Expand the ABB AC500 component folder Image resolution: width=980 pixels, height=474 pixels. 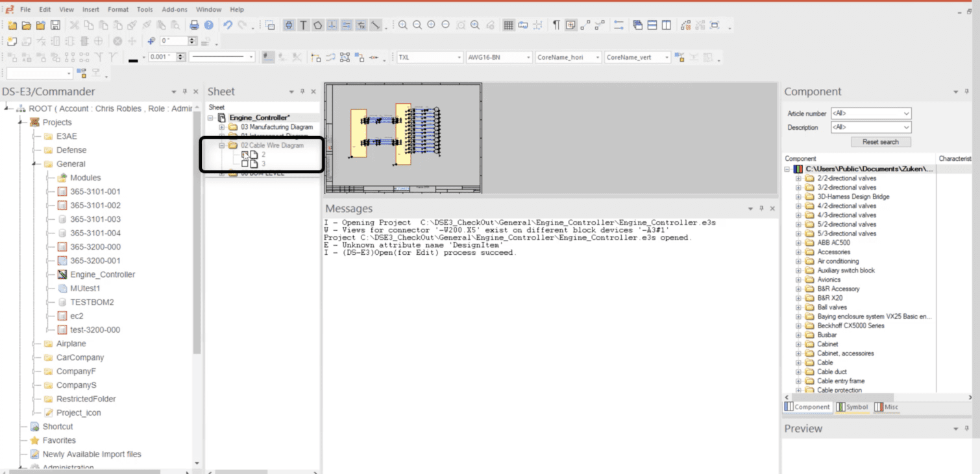click(x=798, y=243)
